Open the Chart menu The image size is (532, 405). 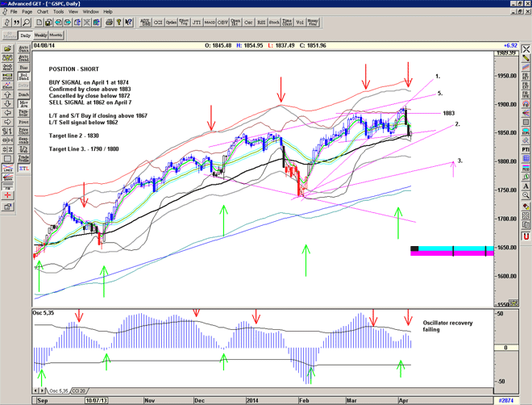point(41,12)
